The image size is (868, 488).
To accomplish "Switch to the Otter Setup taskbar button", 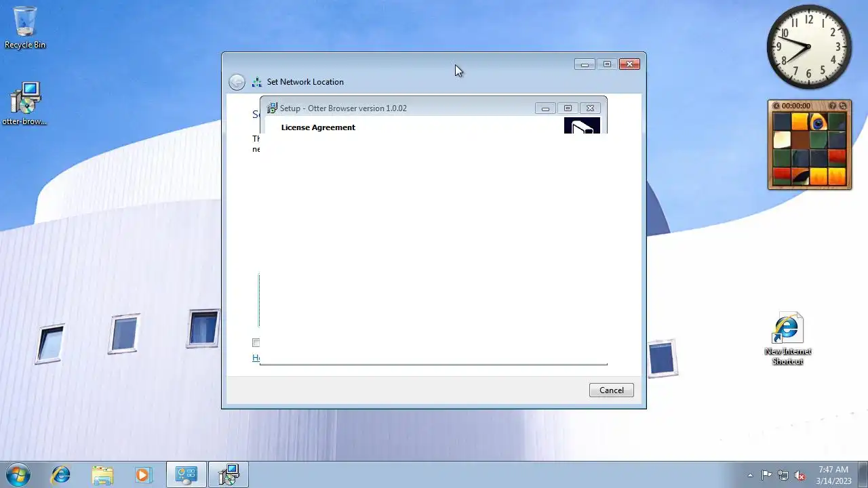I will (229, 474).
